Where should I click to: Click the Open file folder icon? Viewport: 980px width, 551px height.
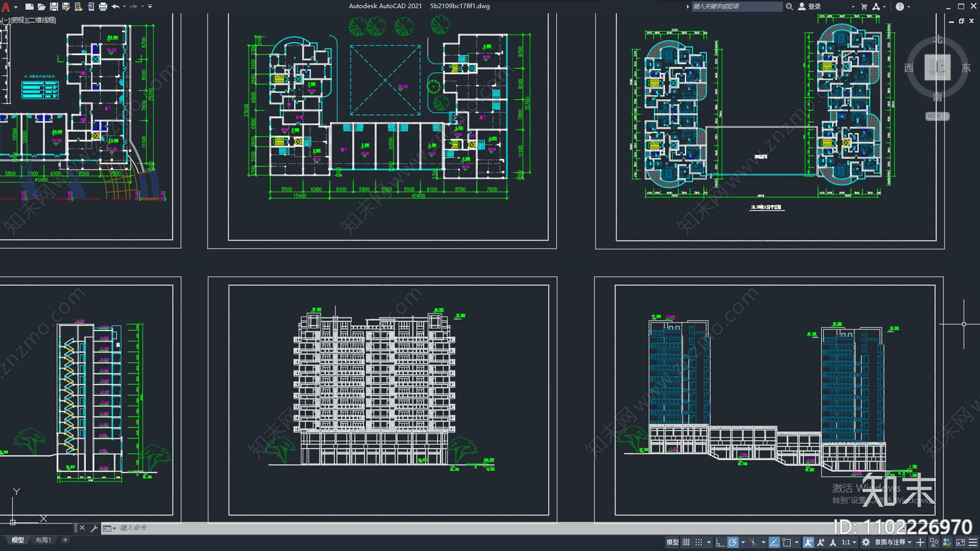[x=42, y=6]
